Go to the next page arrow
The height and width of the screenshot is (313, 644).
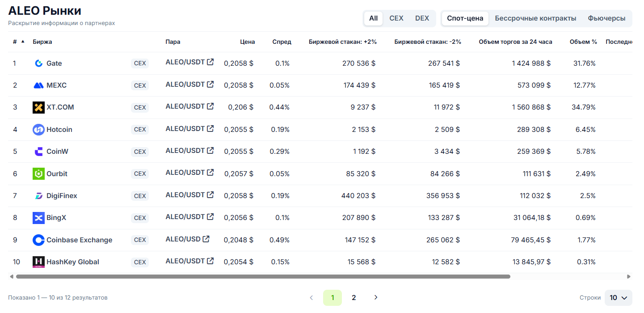[376, 297]
